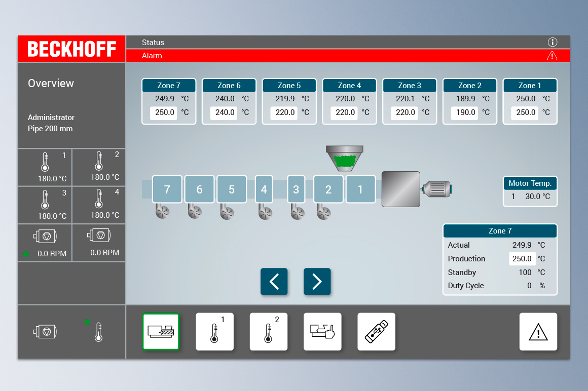Screen dimensions: 588x391
Task: Edit Zone 2 setpoint field 190.0
Action: click(x=465, y=112)
